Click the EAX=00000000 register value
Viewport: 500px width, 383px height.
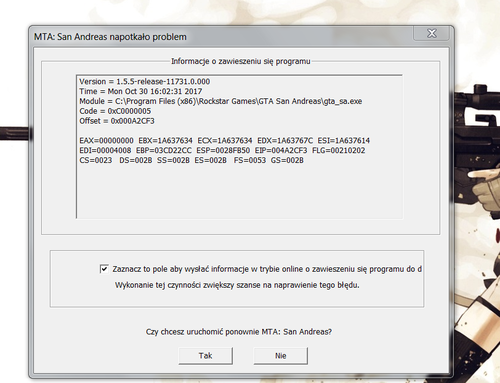(x=106, y=141)
